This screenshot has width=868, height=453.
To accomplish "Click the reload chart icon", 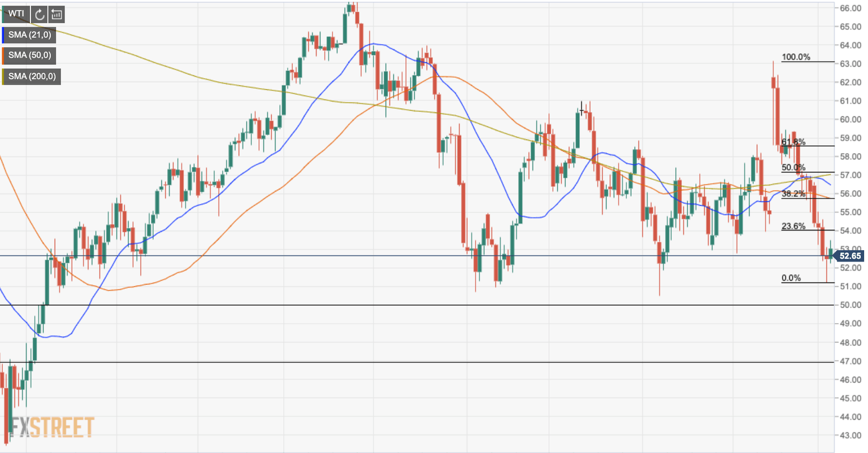I will pyautogui.click(x=40, y=14).
